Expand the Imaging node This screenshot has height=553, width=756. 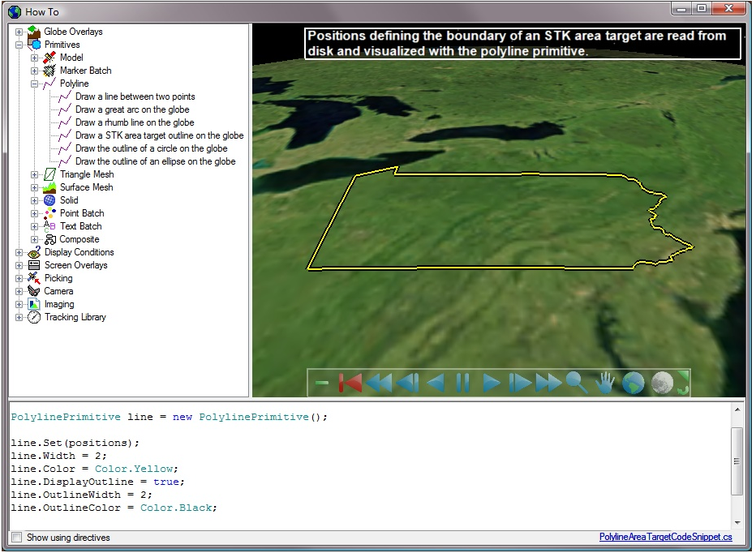19,305
